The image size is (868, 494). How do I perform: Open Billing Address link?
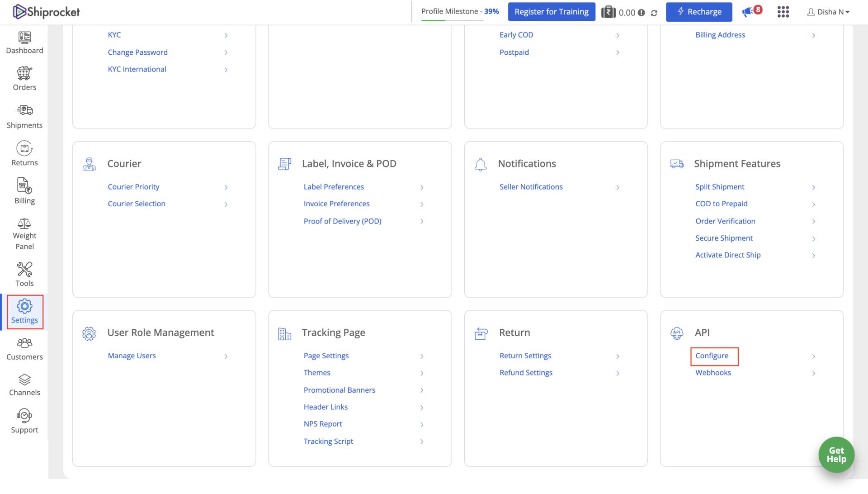coord(720,35)
